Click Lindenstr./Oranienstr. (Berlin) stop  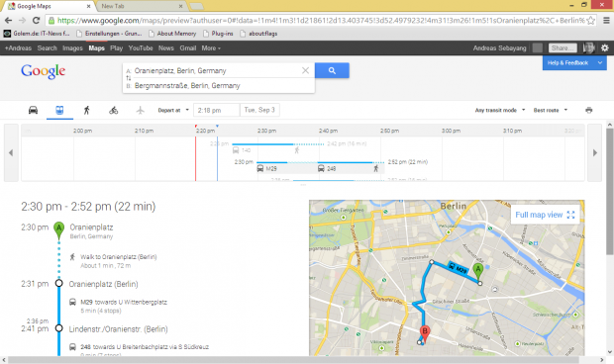pyautogui.click(x=118, y=329)
